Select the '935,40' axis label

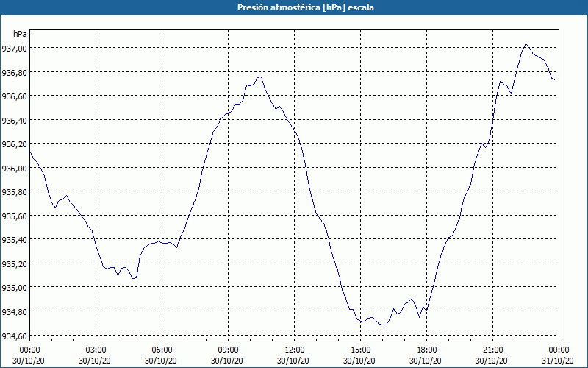15,240
